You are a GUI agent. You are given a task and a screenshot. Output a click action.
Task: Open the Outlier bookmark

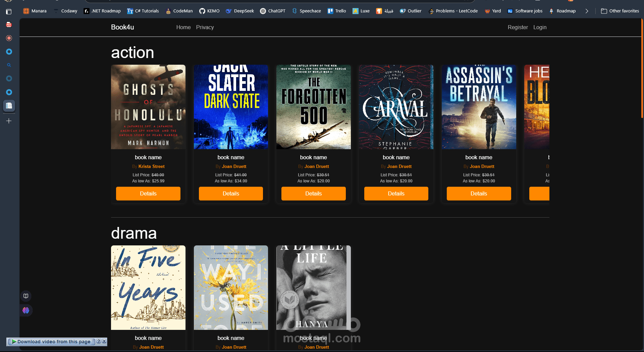411,11
